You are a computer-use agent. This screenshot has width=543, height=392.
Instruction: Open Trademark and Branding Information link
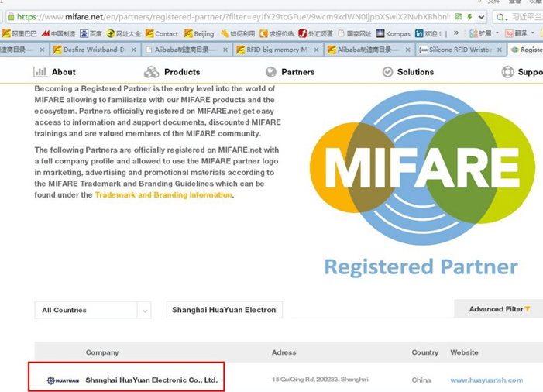click(163, 195)
